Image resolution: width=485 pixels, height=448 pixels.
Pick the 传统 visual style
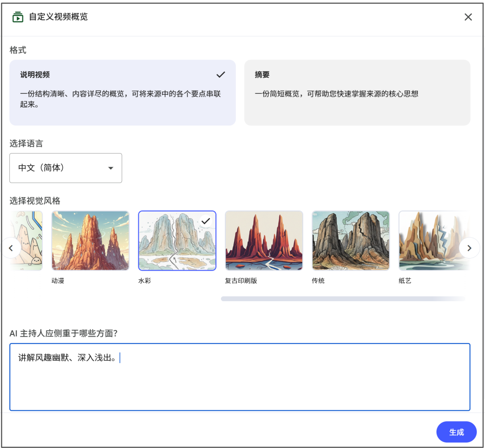350,240
